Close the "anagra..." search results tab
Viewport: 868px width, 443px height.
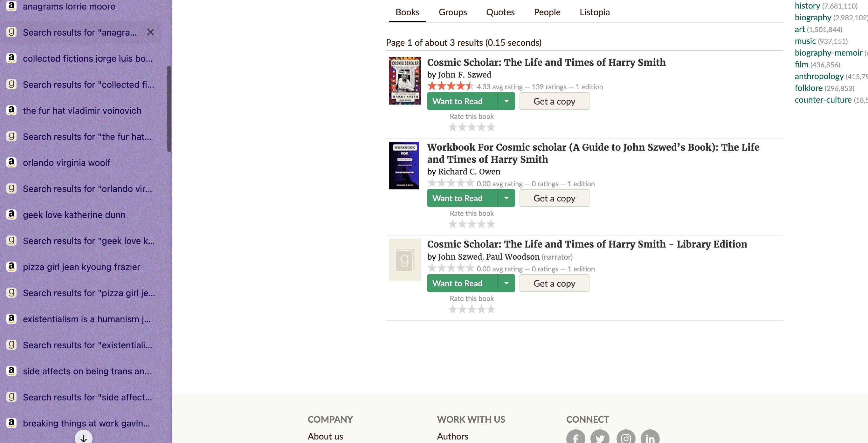pyautogui.click(x=151, y=32)
